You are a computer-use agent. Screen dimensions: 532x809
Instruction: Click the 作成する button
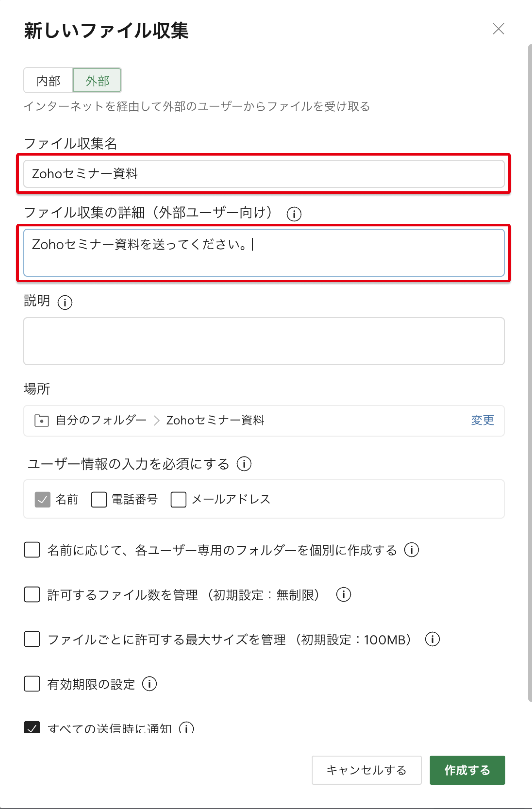point(467,770)
